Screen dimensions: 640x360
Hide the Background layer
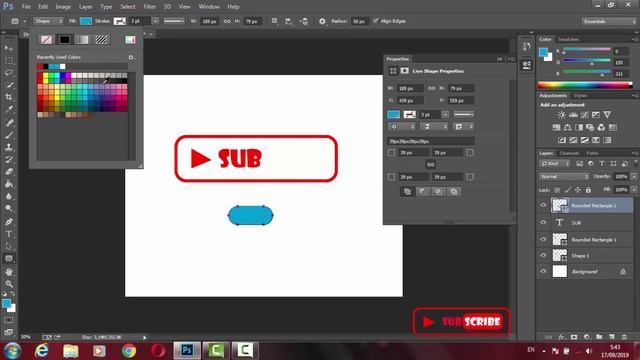pyautogui.click(x=543, y=271)
